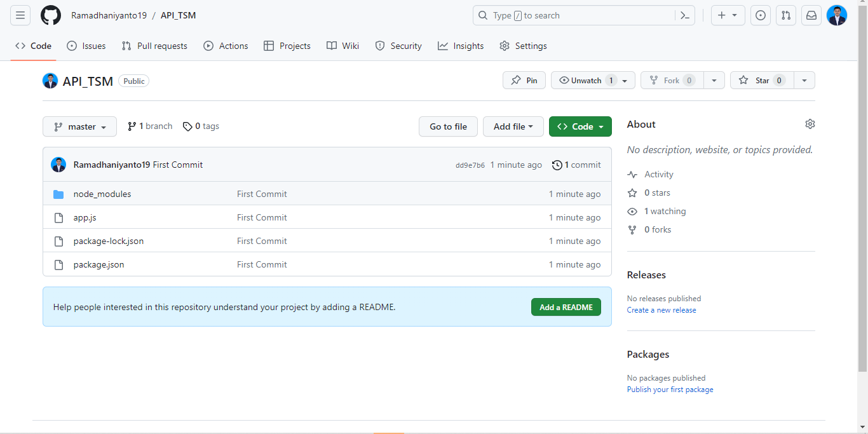
Task: Open the user profile avatar menu
Action: pos(836,15)
